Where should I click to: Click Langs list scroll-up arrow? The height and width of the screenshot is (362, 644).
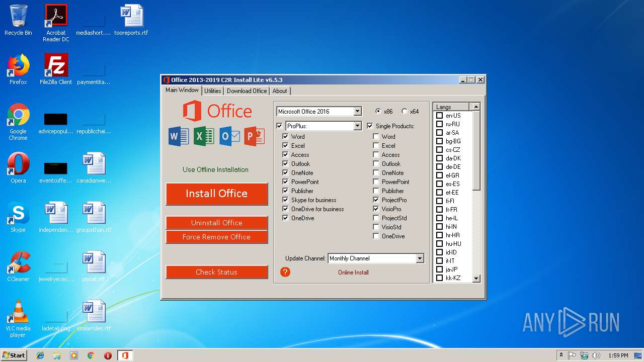[x=476, y=107]
